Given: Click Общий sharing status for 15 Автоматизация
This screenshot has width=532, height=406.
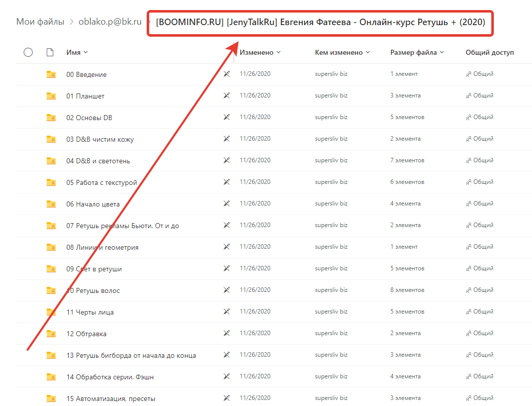Looking at the screenshot, I should pyautogui.click(x=483, y=398).
